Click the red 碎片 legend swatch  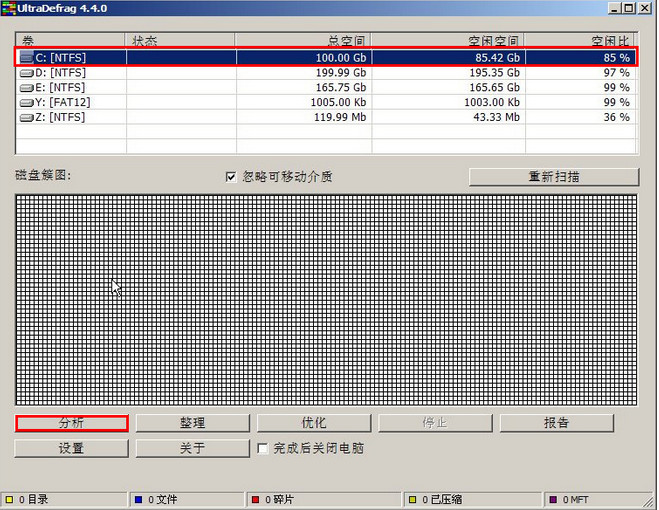(255, 499)
